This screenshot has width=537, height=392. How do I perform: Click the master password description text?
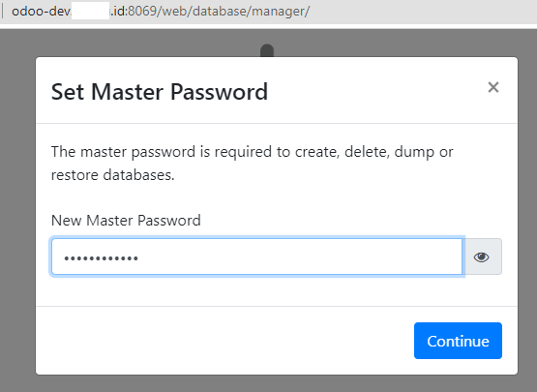coord(253,164)
